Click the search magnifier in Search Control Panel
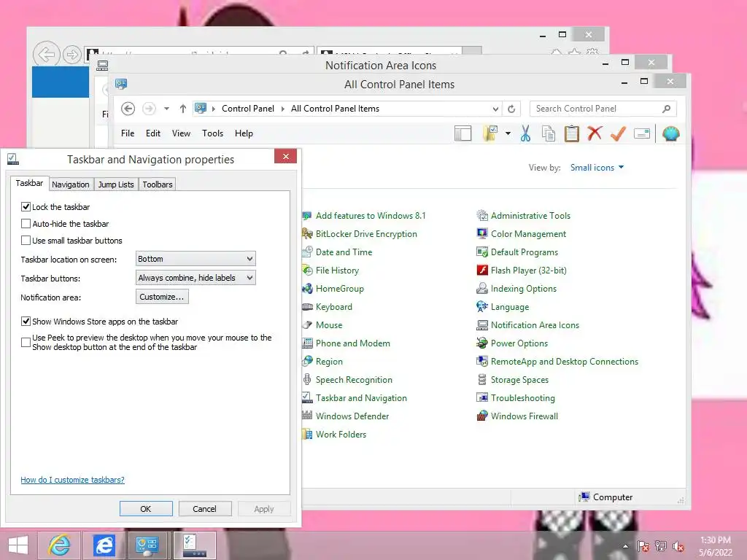Image resolution: width=747 pixels, height=560 pixels. (667, 109)
